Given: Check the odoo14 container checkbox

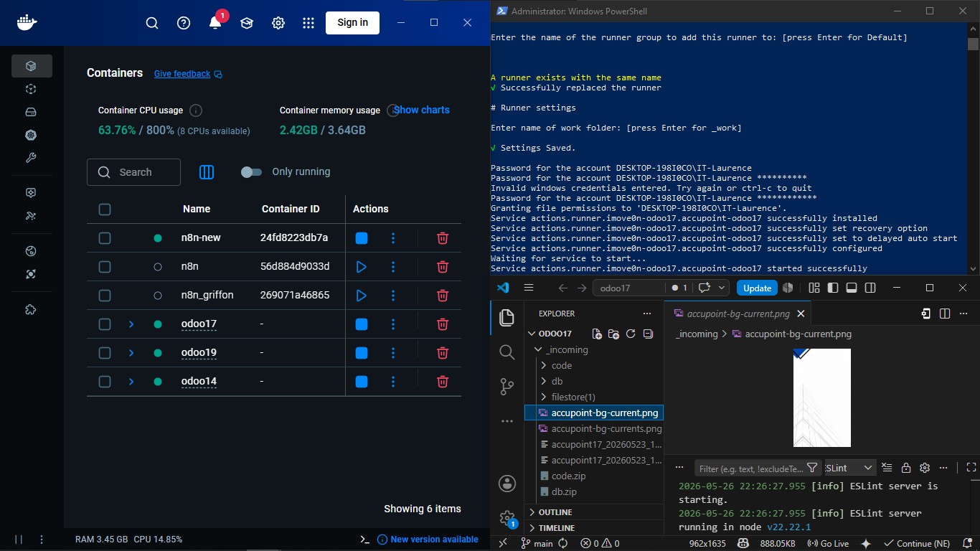Looking at the screenshot, I should tap(105, 382).
